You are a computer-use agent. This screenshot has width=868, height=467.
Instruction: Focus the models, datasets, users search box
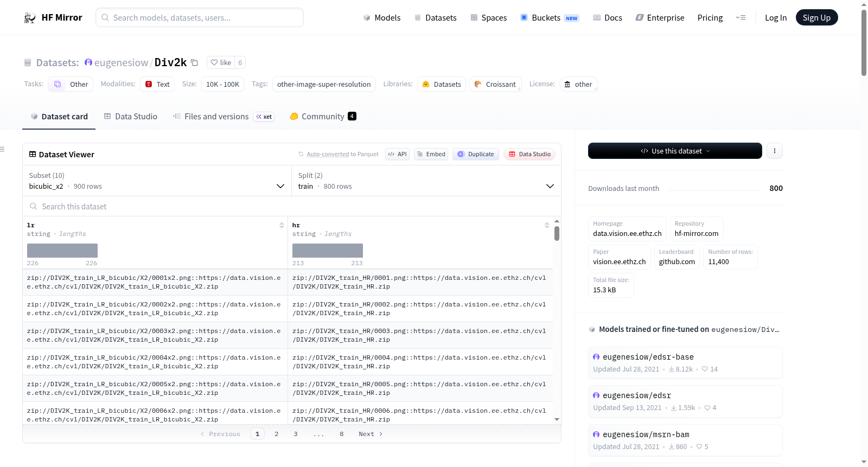click(x=200, y=17)
